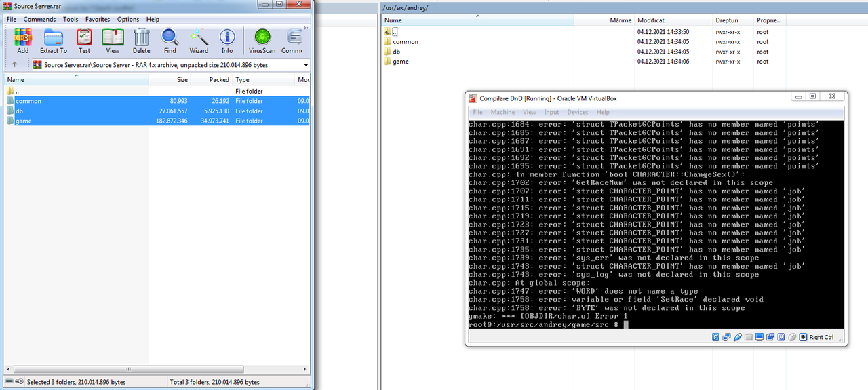Sort remote panel by Drepturi column
The image size is (868, 390).
(732, 20)
